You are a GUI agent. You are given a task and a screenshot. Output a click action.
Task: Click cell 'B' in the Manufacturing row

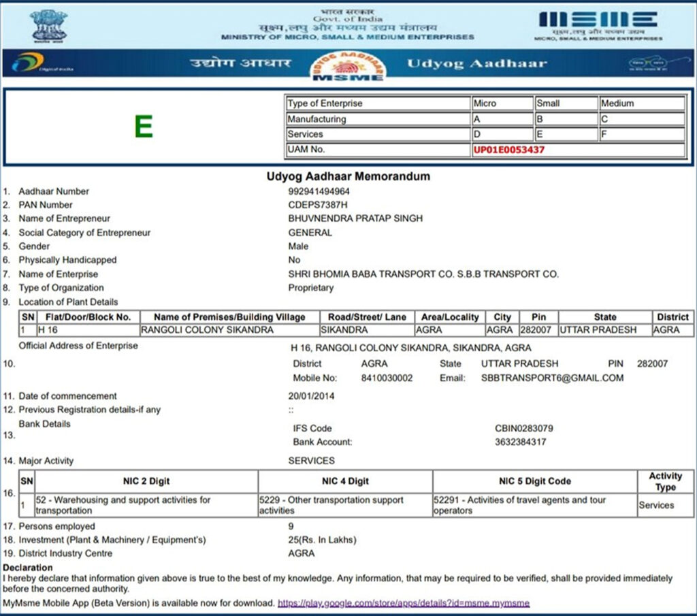(x=566, y=119)
